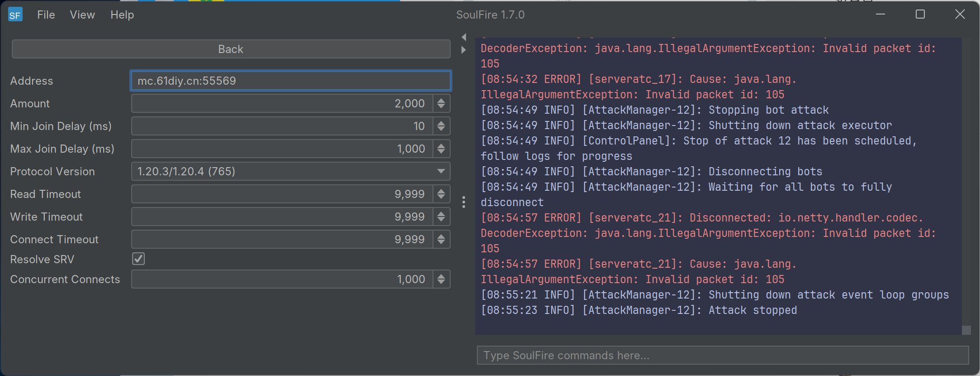Focus the SoulFire command input field
Viewport: 980px width, 376px height.
coord(722,355)
